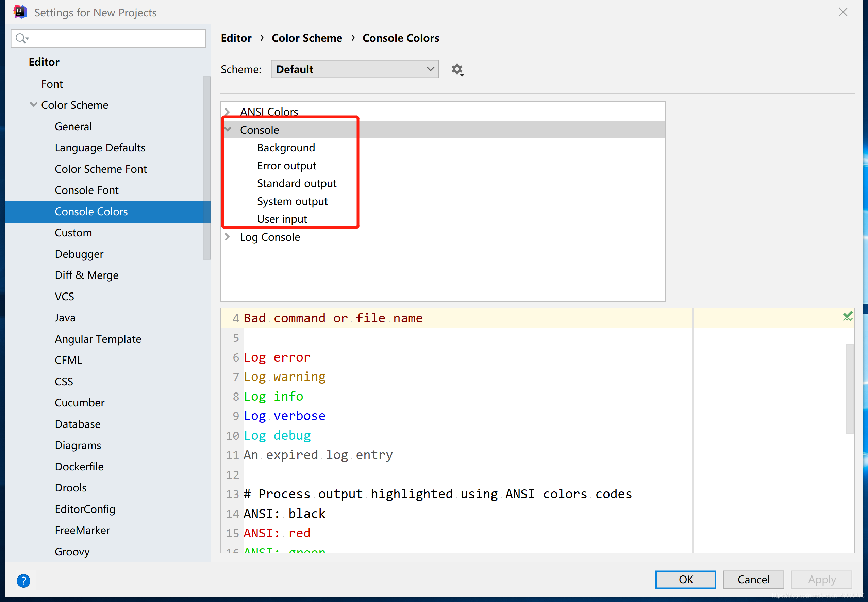
Task: Click the checkmark icon top right
Action: (847, 315)
